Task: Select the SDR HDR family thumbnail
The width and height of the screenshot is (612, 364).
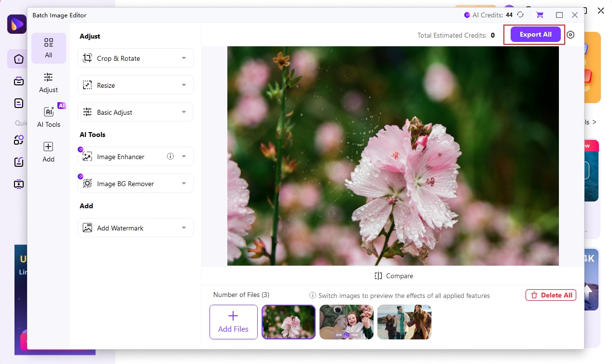Action: (x=347, y=322)
